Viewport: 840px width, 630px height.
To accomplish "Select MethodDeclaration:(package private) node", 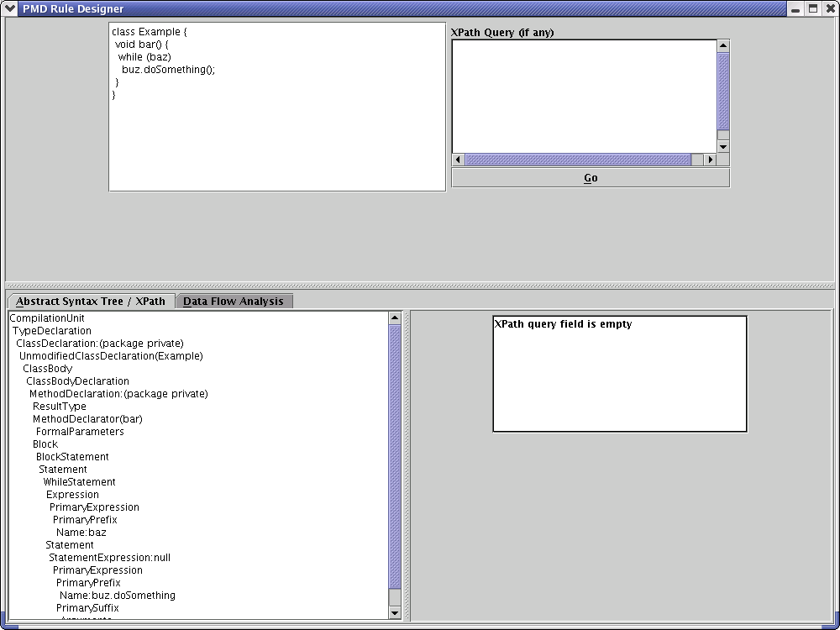I will coord(118,394).
